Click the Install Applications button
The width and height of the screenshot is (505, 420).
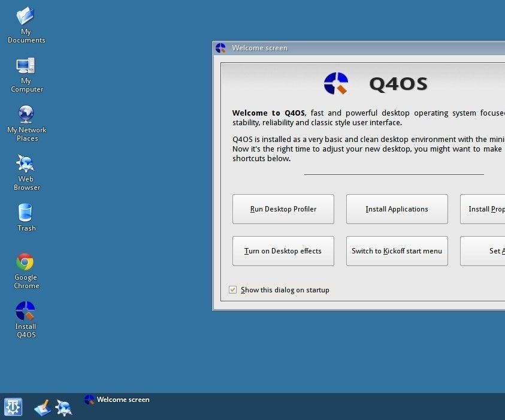point(397,209)
